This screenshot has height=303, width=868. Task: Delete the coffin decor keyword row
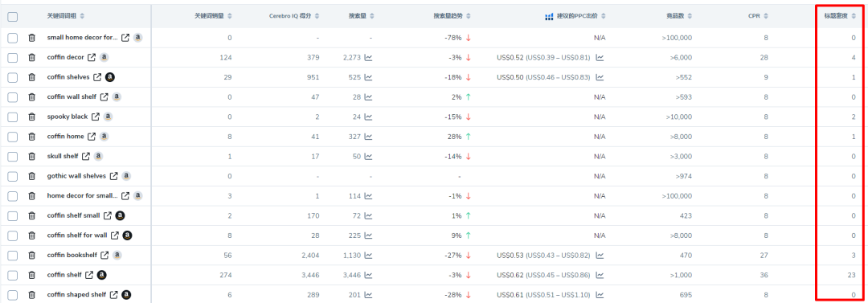point(32,58)
